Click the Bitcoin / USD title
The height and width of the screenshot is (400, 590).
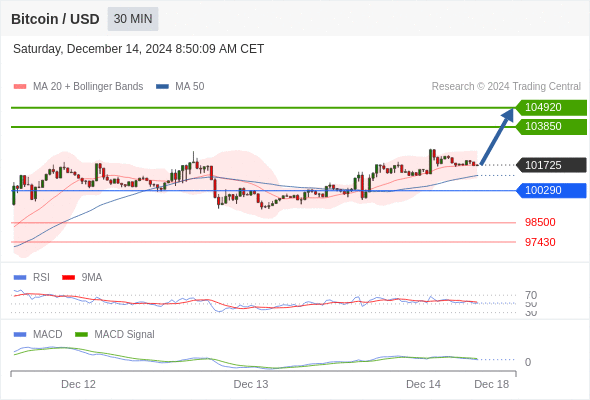click(55, 19)
